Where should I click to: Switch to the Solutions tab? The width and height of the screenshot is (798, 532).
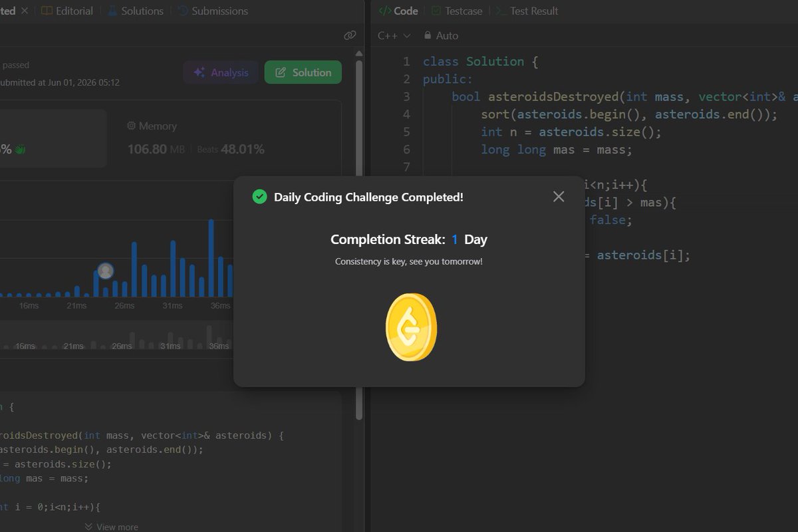(x=135, y=11)
